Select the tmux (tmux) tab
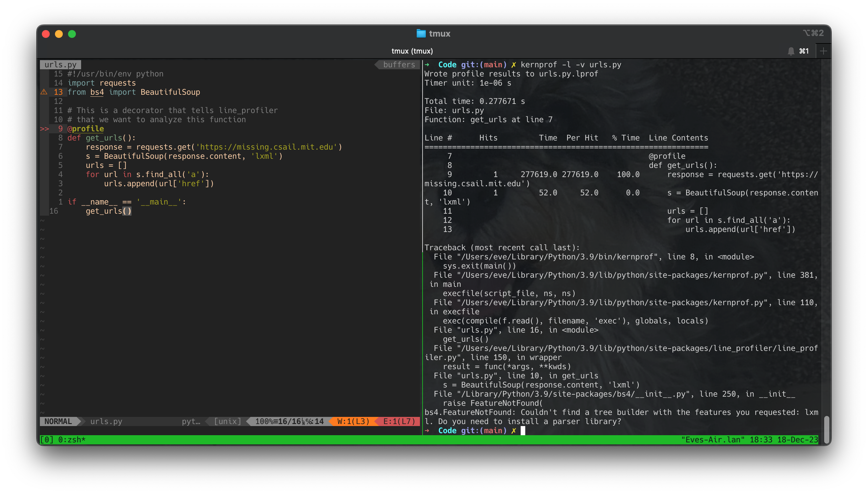Viewport: 868px width, 494px height. click(412, 51)
